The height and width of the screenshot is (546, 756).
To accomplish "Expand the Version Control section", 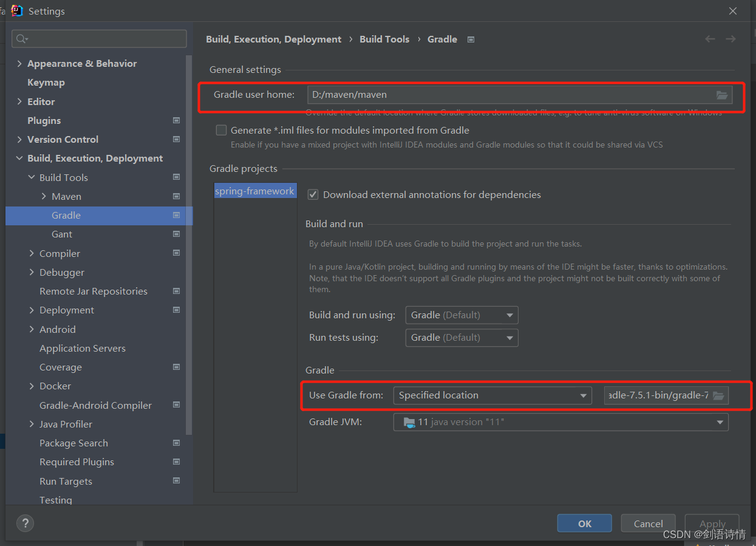I will (19, 139).
